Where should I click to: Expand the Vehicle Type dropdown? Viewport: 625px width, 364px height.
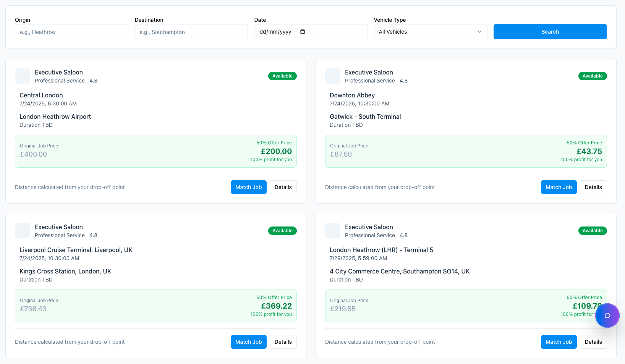click(x=430, y=32)
